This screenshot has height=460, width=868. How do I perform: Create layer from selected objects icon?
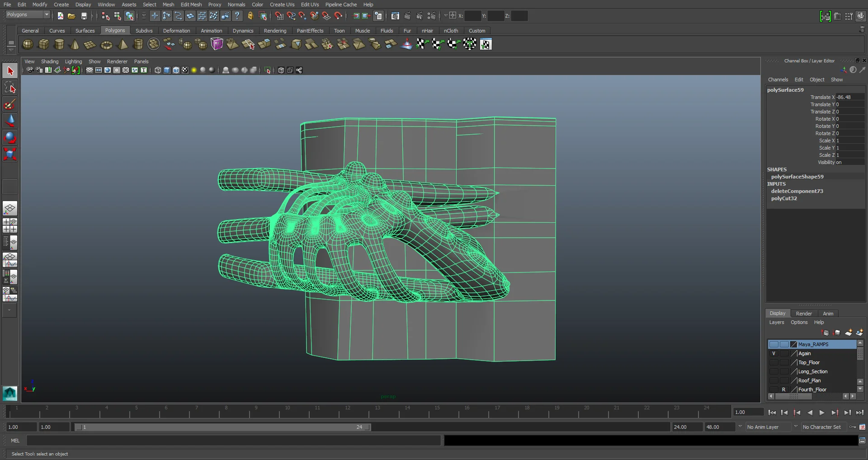(859, 333)
